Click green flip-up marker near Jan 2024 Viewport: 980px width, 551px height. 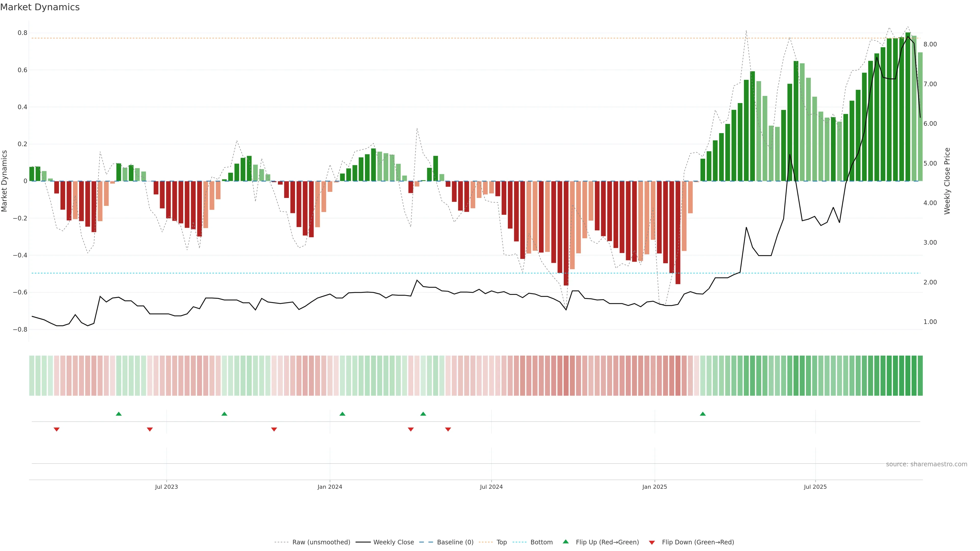[x=342, y=414]
